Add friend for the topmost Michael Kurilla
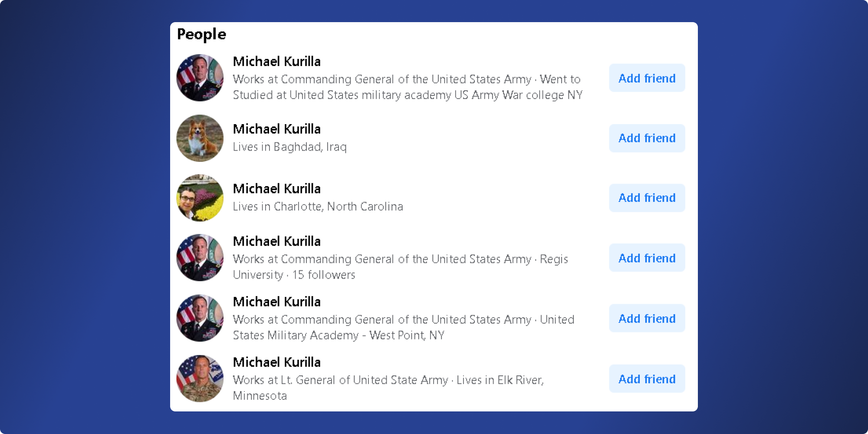868x434 pixels. 647,78
